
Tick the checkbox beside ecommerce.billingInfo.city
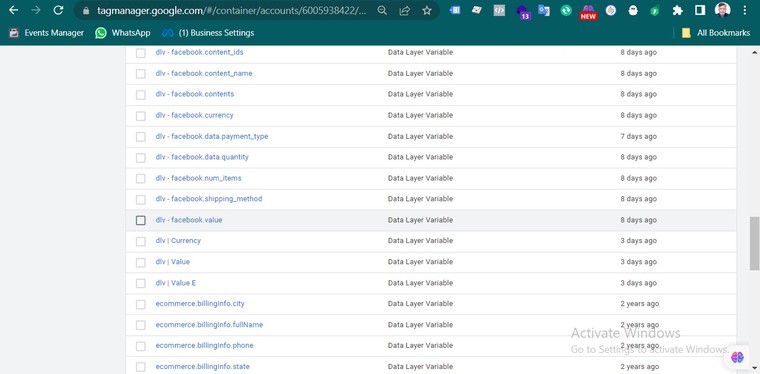click(x=141, y=304)
